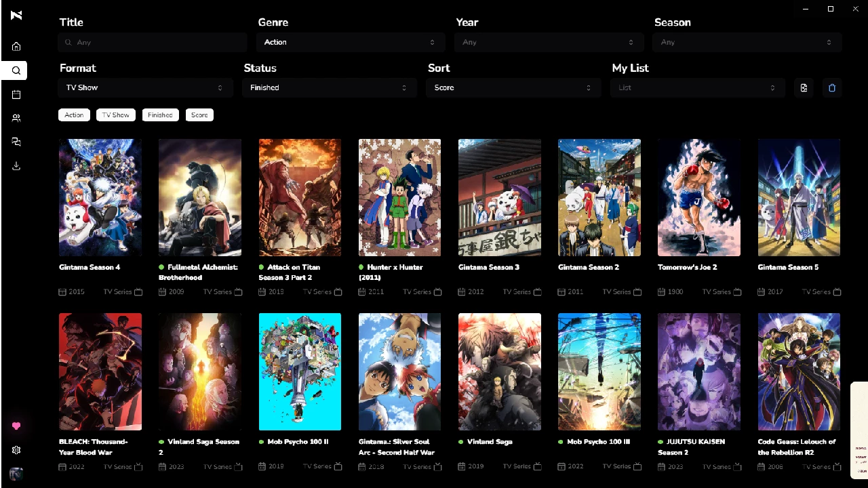Click the trash icon to clear filters
Image resolution: width=868 pixels, height=488 pixels.
[832, 87]
